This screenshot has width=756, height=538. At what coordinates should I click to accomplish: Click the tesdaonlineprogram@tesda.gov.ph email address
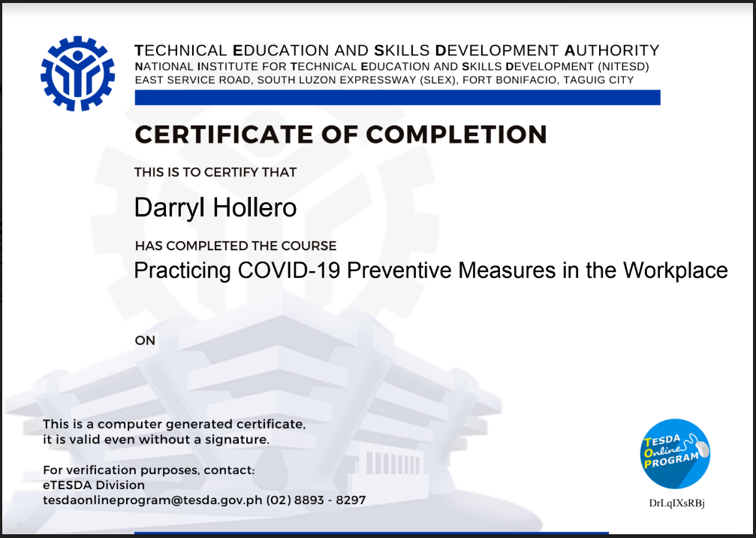(x=152, y=499)
